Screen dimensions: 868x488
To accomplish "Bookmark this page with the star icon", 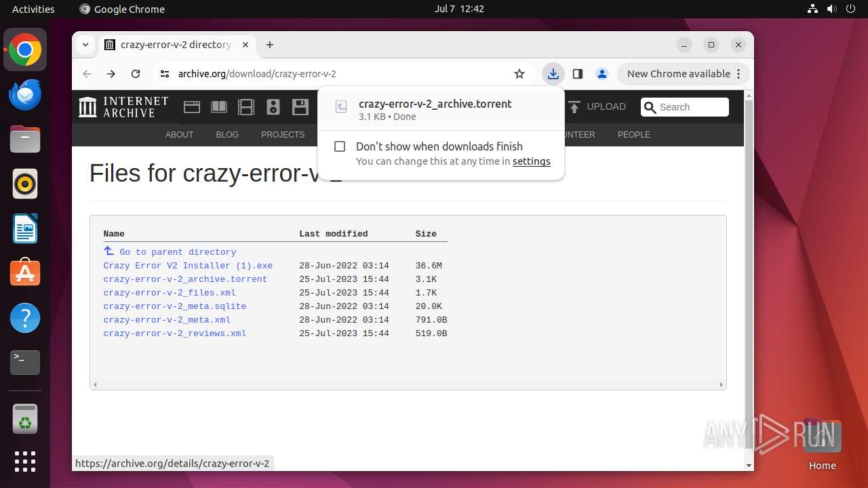I will (519, 74).
